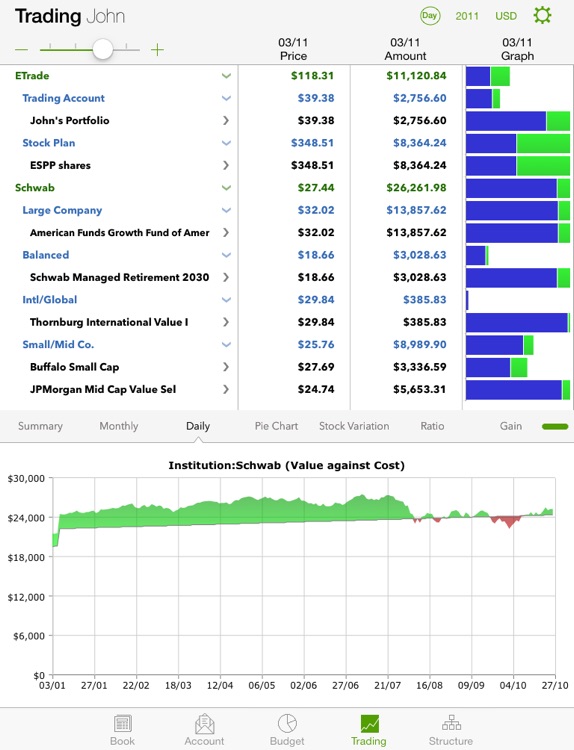Open the Structure hierarchy icon
The width and height of the screenshot is (574, 750).
[451, 723]
